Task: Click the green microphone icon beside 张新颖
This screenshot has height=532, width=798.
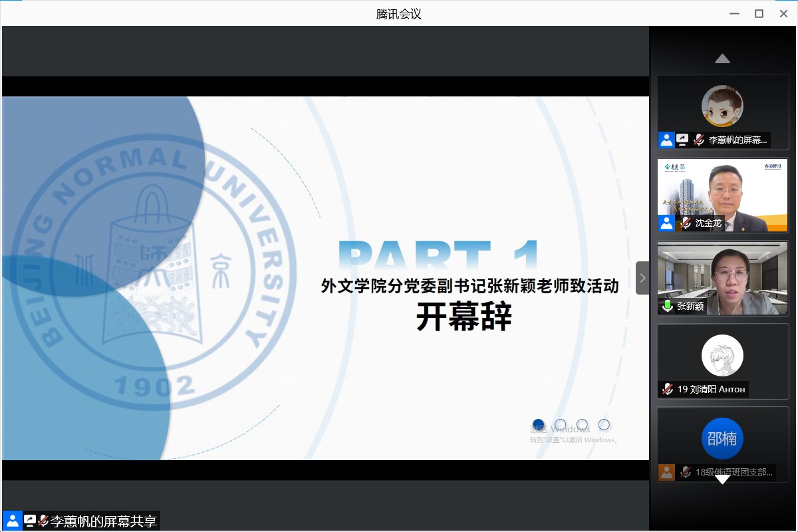Action: pos(667,306)
